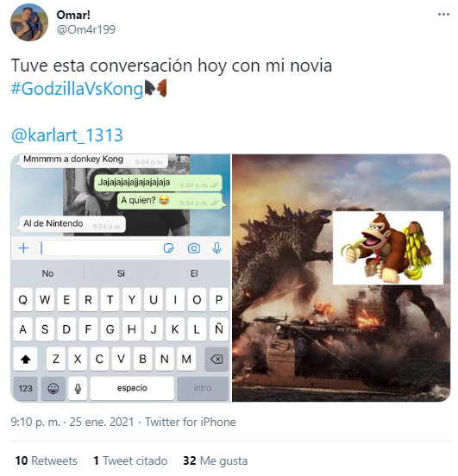Tap the espacio space bar
Viewport: 458px width, 476px height.
tap(132, 388)
